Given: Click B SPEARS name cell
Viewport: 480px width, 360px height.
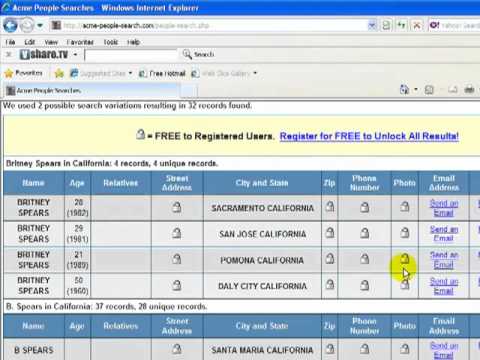Looking at the screenshot, I should (34, 350).
